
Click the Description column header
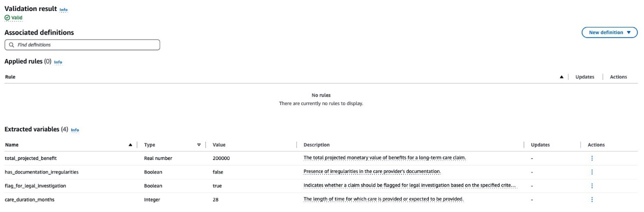point(317,145)
